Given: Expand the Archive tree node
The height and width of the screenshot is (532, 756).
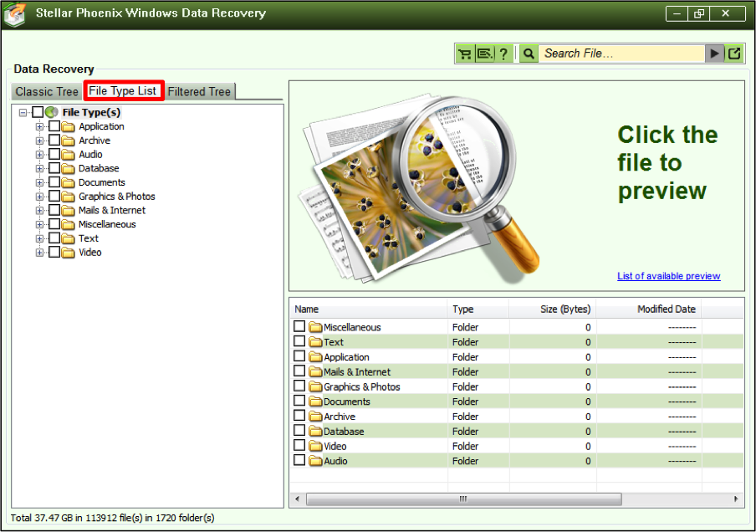Looking at the screenshot, I should tap(39, 141).
